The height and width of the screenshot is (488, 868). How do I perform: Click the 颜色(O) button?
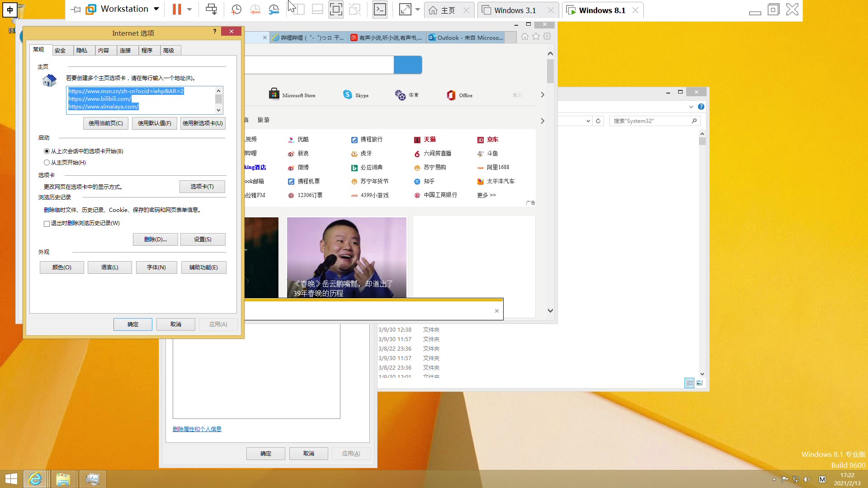click(x=62, y=267)
